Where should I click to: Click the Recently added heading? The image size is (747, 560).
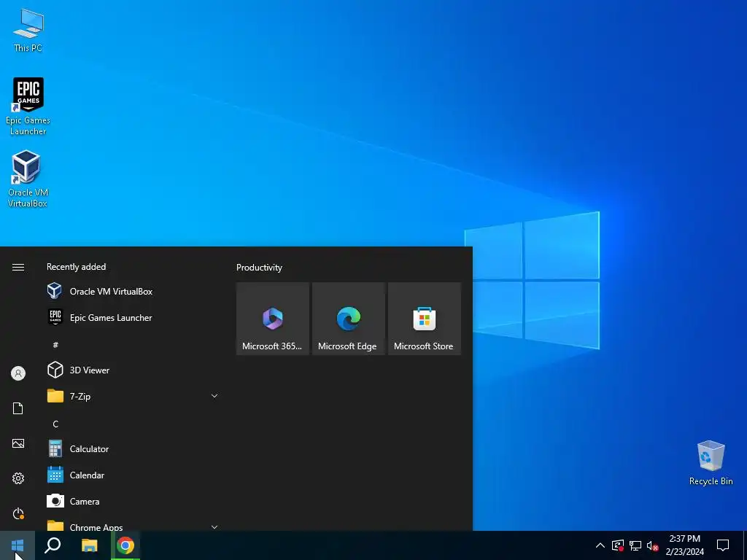point(76,267)
